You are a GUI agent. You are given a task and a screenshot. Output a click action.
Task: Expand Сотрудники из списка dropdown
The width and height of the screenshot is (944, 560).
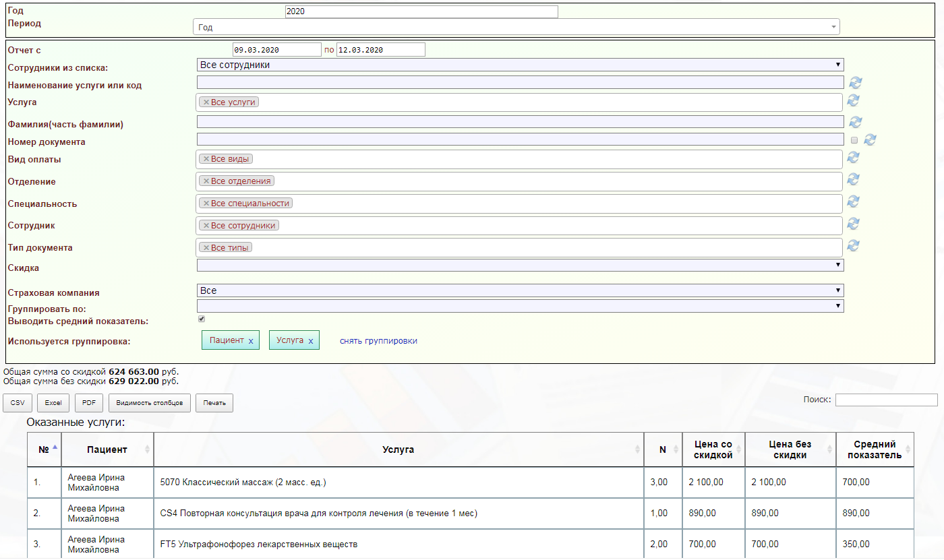tap(520, 65)
